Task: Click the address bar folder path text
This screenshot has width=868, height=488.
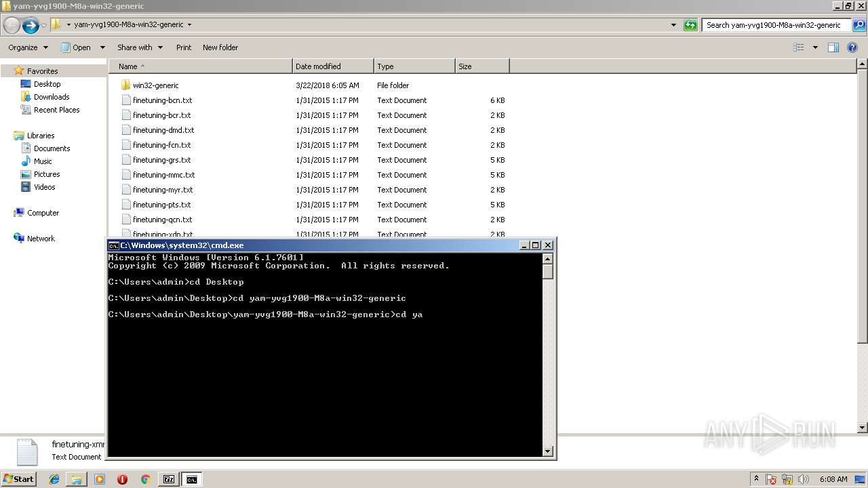Action: (128, 24)
